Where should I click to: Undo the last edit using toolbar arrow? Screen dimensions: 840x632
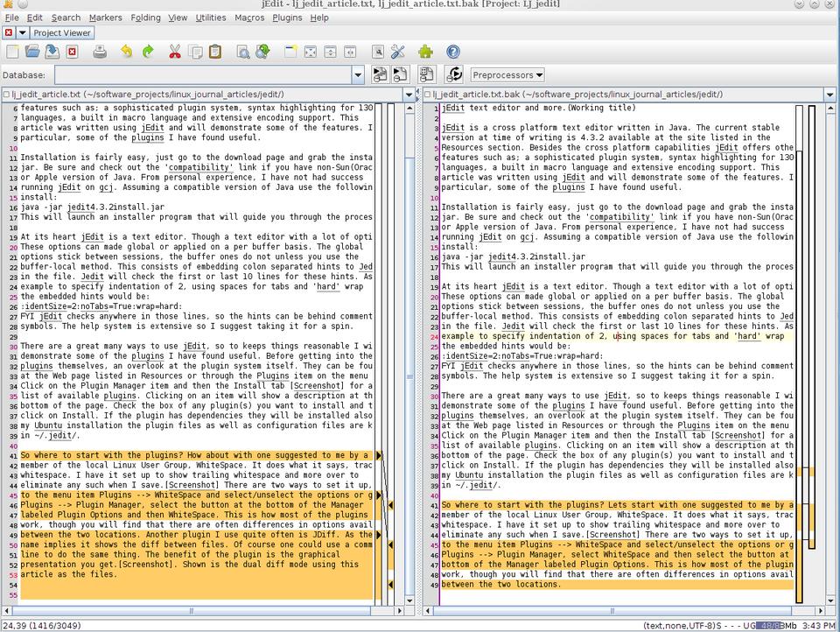tap(126, 53)
